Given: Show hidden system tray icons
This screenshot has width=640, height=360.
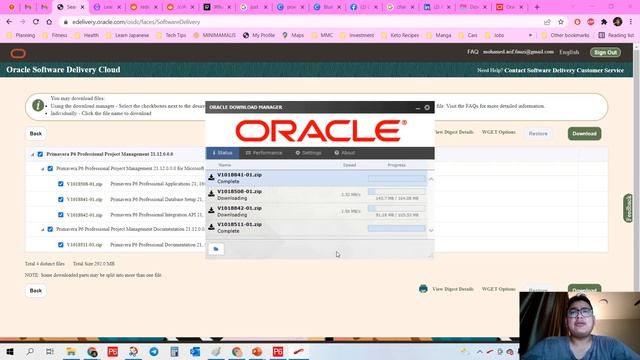Looking at the screenshot, I should click(x=480, y=351).
